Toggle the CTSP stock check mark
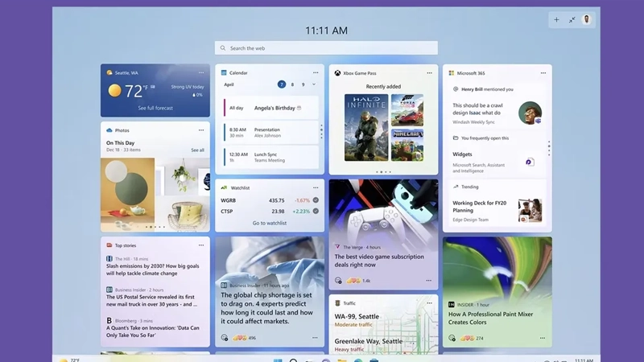The height and width of the screenshot is (362, 644). [316, 212]
